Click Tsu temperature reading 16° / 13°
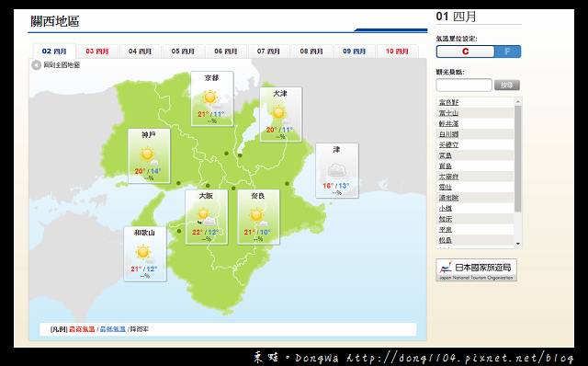The width and height of the screenshot is (588, 366). coord(335,186)
